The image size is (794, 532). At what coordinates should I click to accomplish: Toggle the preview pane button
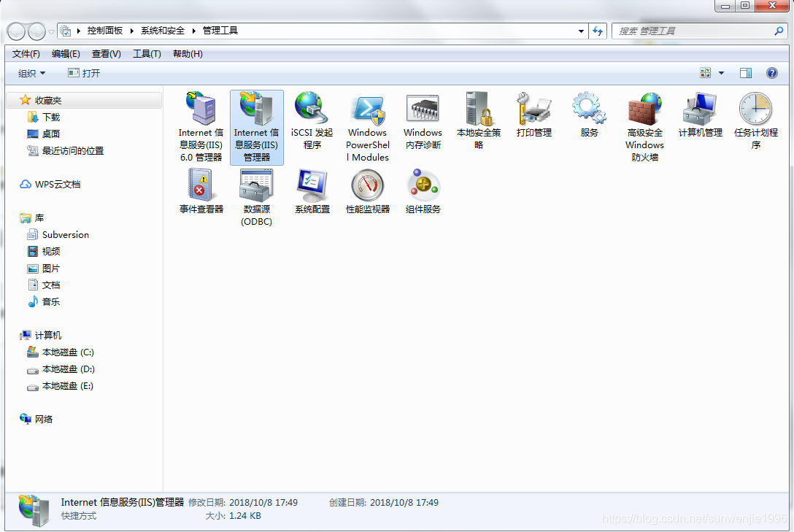745,73
